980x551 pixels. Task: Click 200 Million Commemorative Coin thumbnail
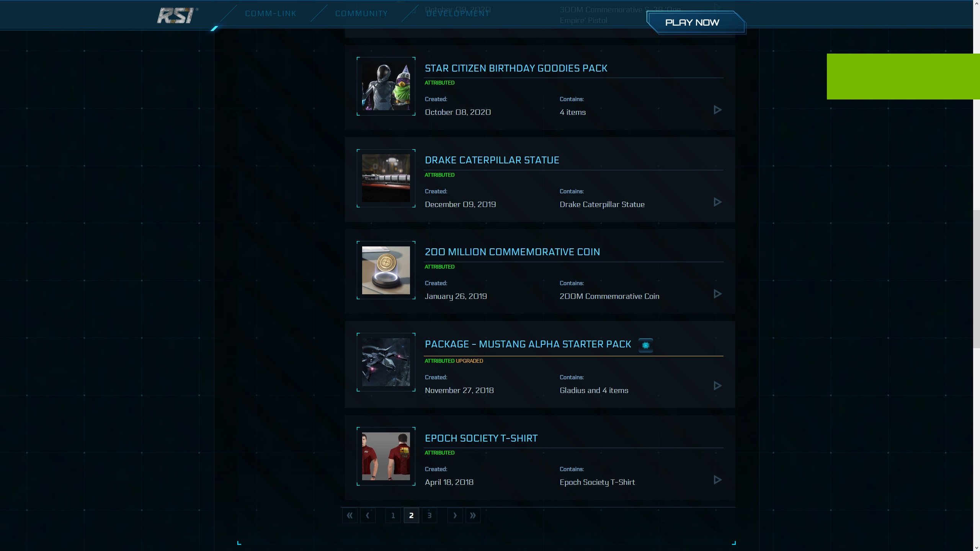pos(386,270)
